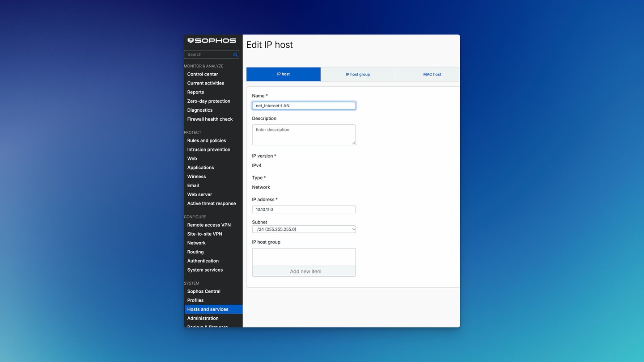Open Firewall health check
The width and height of the screenshot is (644, 362).
click(210, 119)
